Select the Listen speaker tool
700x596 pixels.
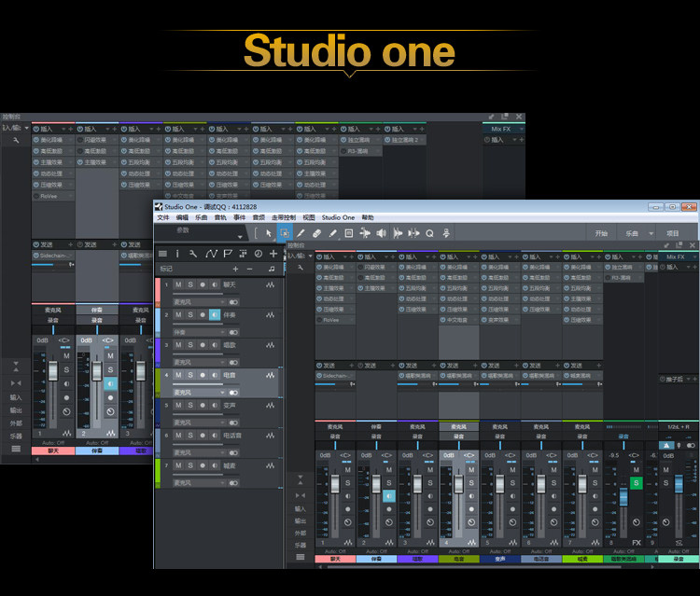[x=381, y=233]
